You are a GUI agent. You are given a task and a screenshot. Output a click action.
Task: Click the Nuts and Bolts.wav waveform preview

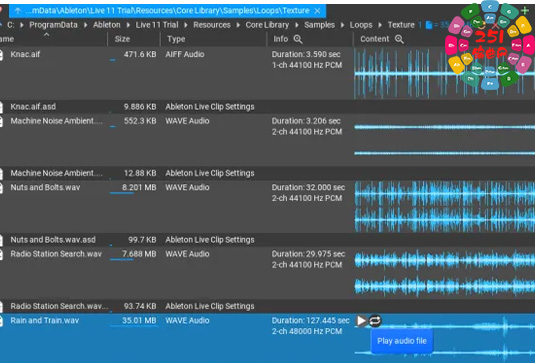coord(445,206)
